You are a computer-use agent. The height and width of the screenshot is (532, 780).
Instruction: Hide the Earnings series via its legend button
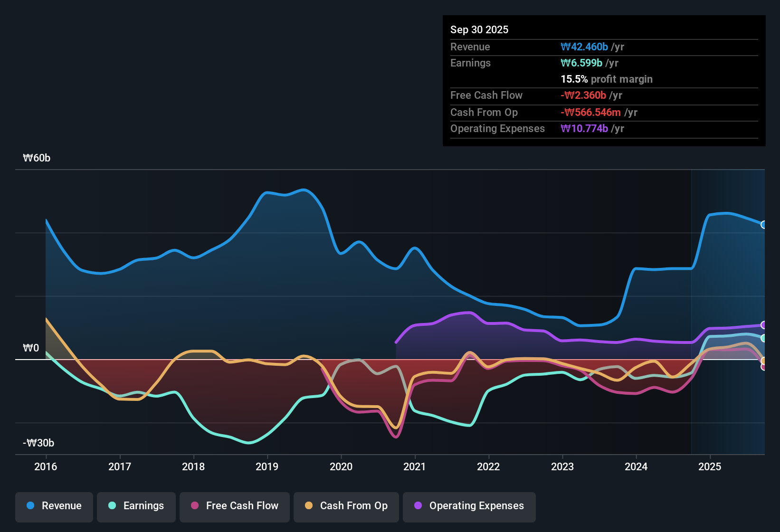click(x=136, y=506)
